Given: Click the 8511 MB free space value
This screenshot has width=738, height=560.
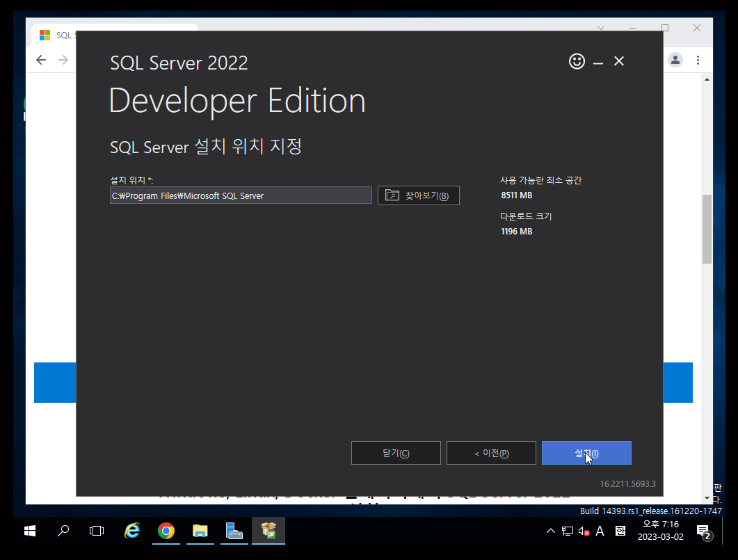Looking at the screenshot, I should tap(516, 195).
